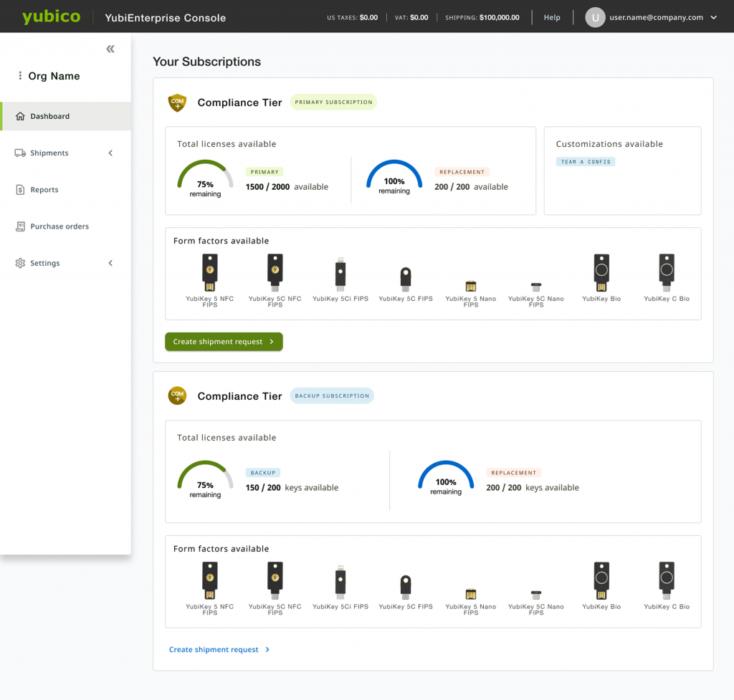Image resolution: width=734 pixels, height=700 pixels.
Task: Click the primary Compliance Tier shield badge
Action: coord(177,102)
